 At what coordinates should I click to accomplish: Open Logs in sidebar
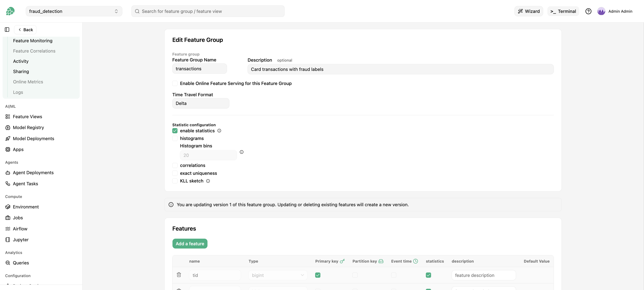coord(18,92)
